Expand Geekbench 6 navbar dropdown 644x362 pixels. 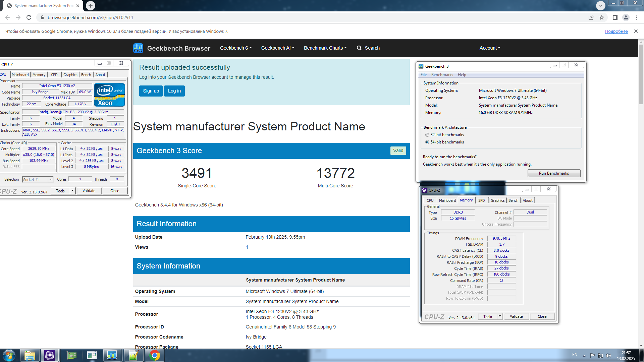236,48
